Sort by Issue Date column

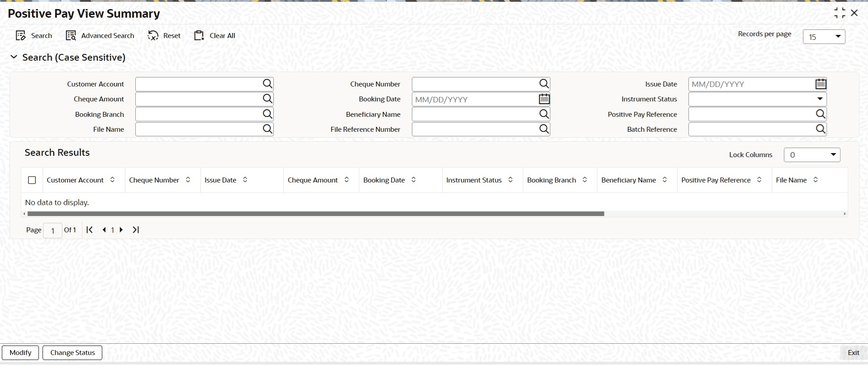pos(245,180)
